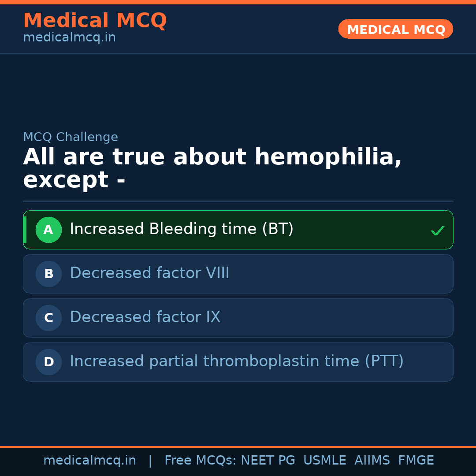The width and height of the screenshot is (476, 476).
Task: Select "Increased partial thromboplastin time (PTT)"
Action: 237,361
